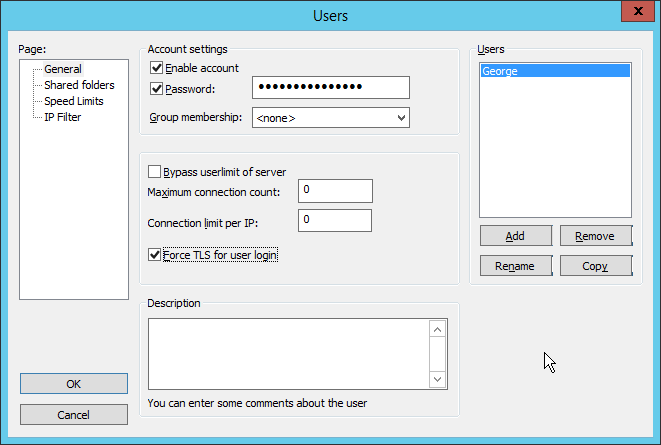Viewport: 661px width, 445px height.
Task: Click the Copy user button
Action: pos(596,265)
